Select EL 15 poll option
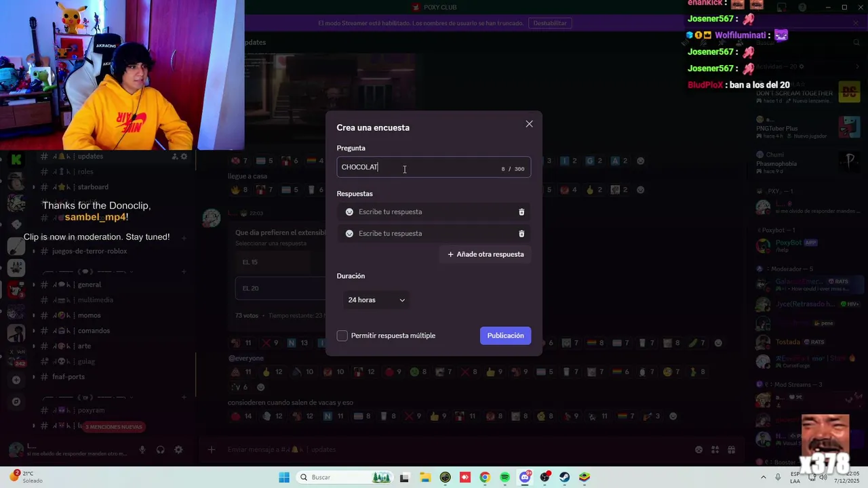This screenshot has height=488, width=868. coord(279,262)
